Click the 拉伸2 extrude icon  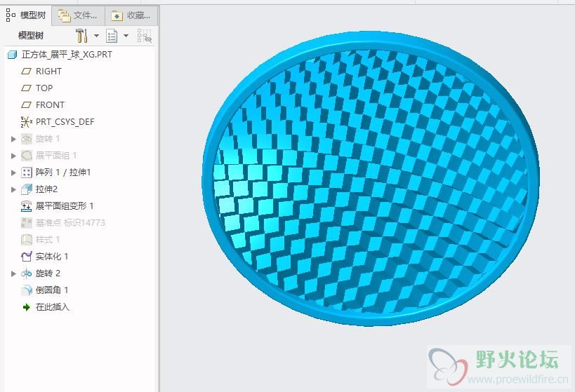[x=27, y=189]
